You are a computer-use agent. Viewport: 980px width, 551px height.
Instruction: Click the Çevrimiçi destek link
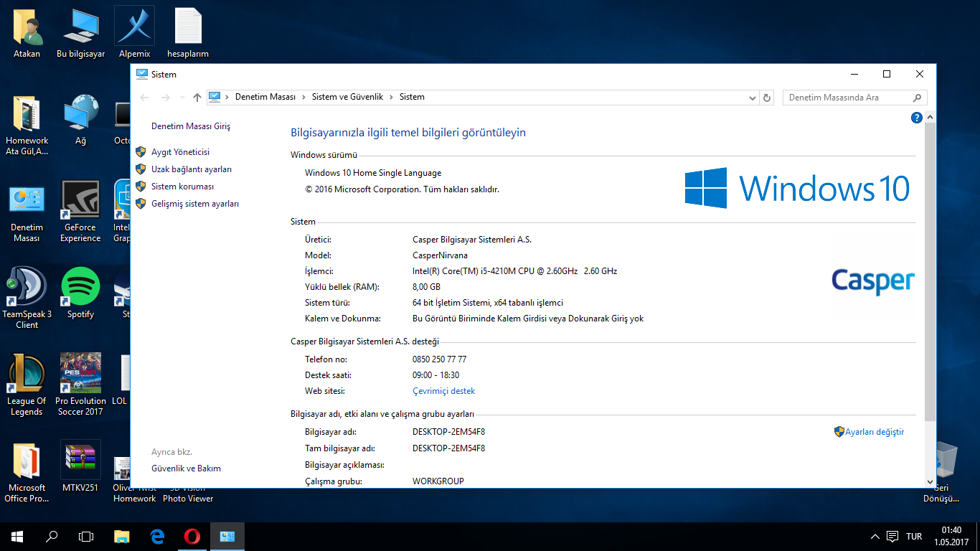(443, 391)
